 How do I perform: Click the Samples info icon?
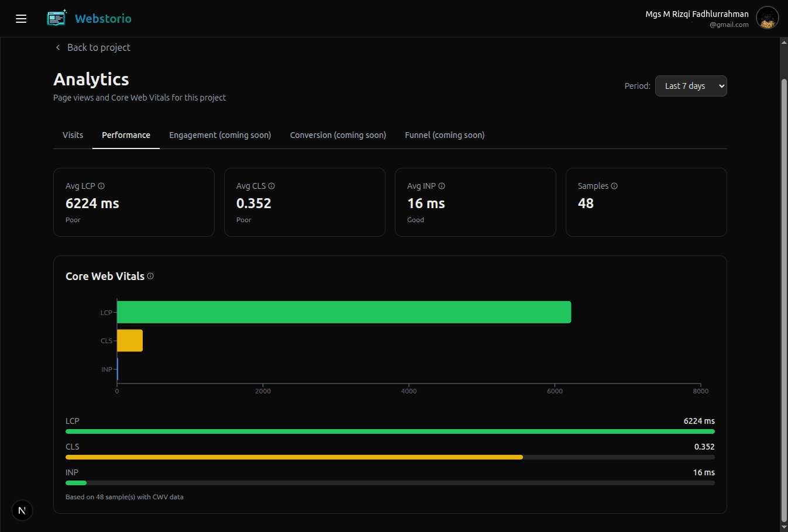(x=614, y=186)
